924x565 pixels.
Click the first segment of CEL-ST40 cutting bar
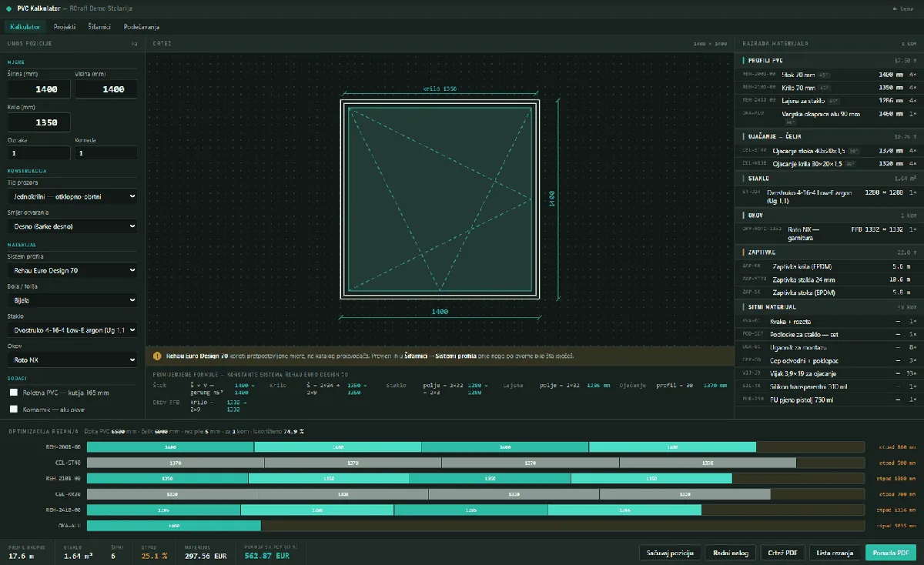(x=176, y=463)
